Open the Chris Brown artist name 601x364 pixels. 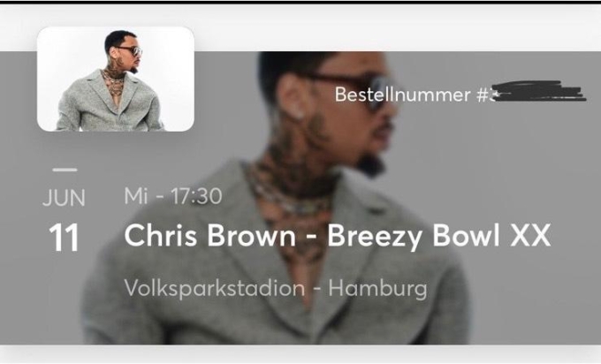(x=210, y=235)
